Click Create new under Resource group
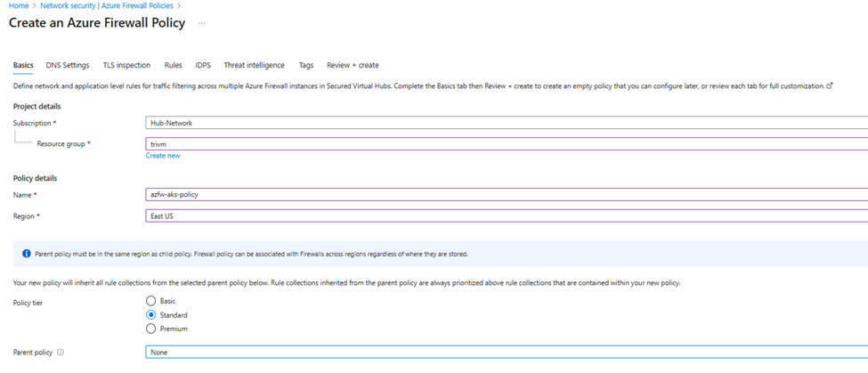The height and width of the screenshot is (373, 868). [163, 156]
